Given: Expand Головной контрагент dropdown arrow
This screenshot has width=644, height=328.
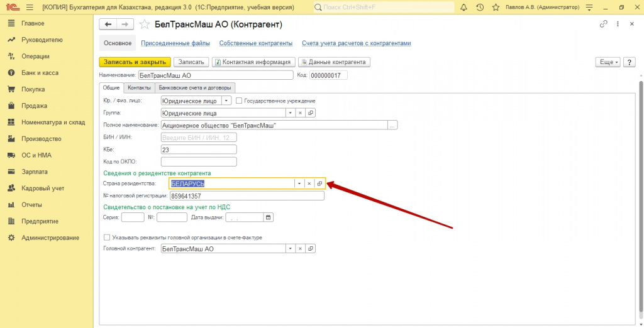Looking at the screenshot, I should coord(291,249).
